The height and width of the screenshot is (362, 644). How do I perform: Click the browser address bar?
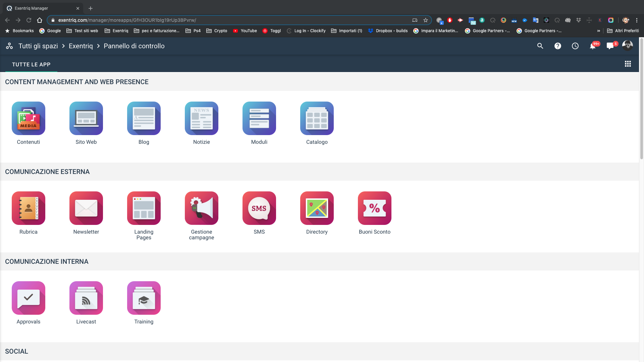231,20
